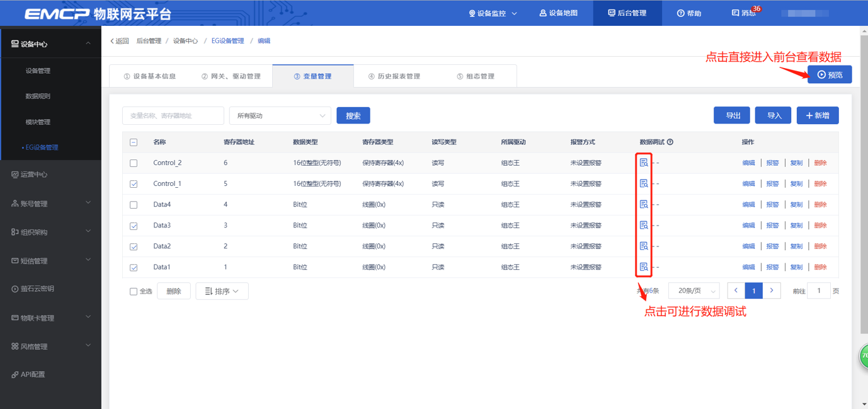This screenshot has height=409, width=868.
Task: Click the 前往 page number input
Action: [x=819, y=291]
